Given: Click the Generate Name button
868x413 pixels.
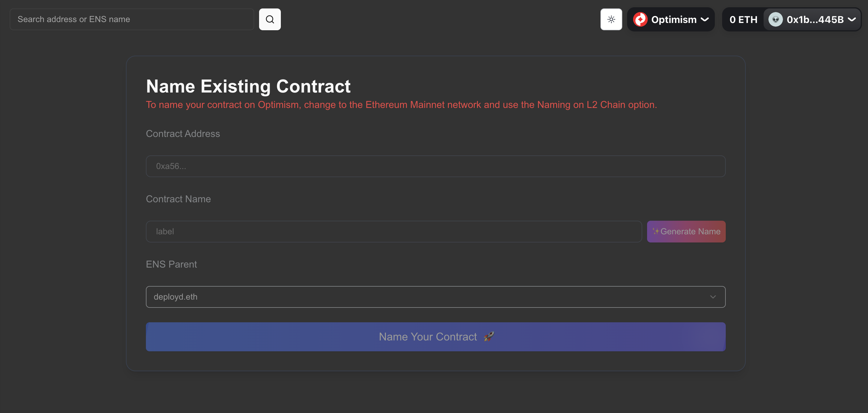Looking at the screenshot, I should click(686, 231).
